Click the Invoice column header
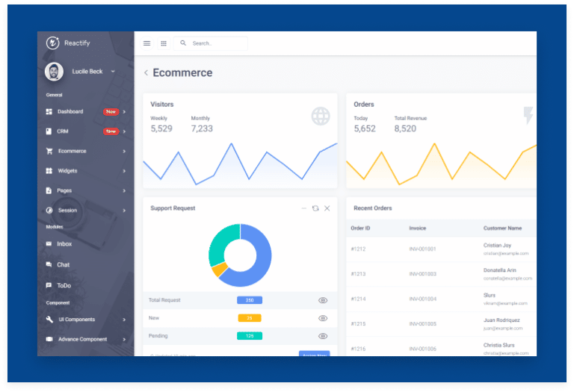 [x=417, y=228]
